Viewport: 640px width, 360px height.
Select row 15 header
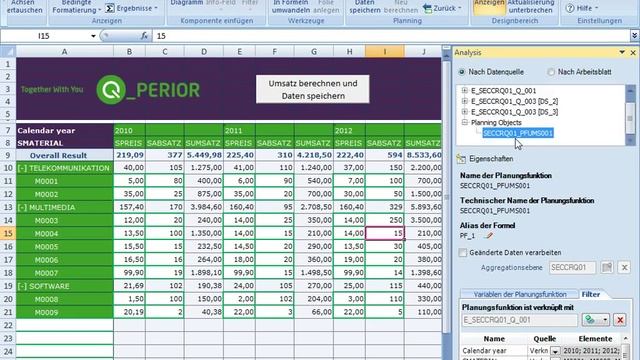pyautogui.click(x=8, y=233)
